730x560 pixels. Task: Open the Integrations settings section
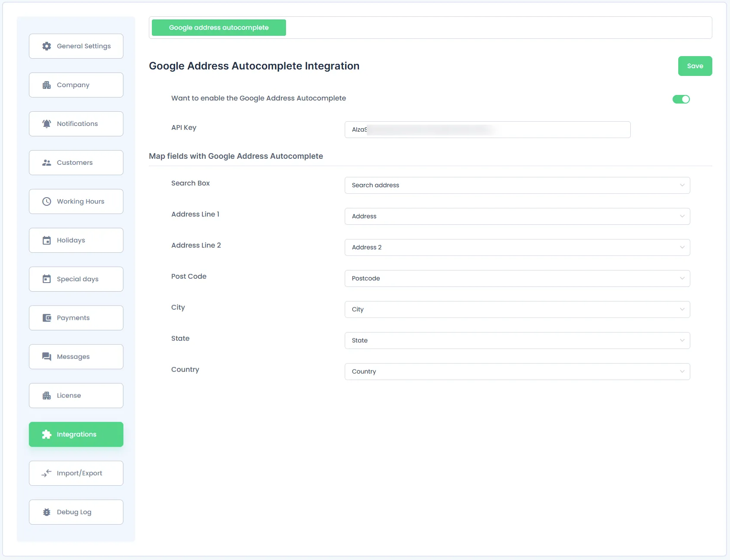pos(76,434)
